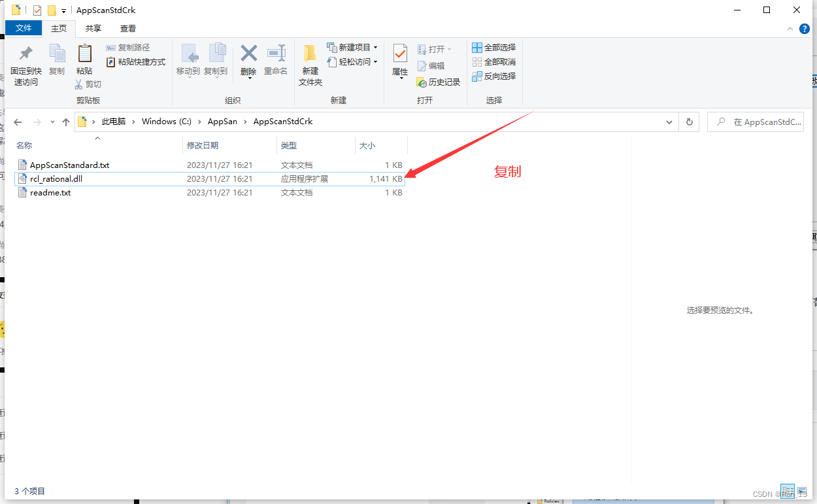This screenshot has height=504, width=817.
Task: Click the New folder icon in title bar
Action: [x=52, y=10]
